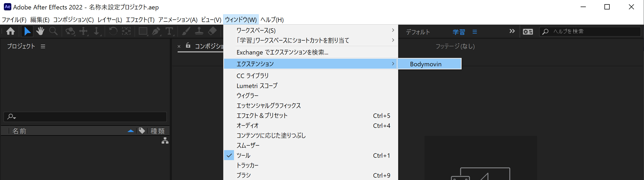Uncheck the checked ツール menu item
Screen dimensions: 644x180
(x=311, y=155)
